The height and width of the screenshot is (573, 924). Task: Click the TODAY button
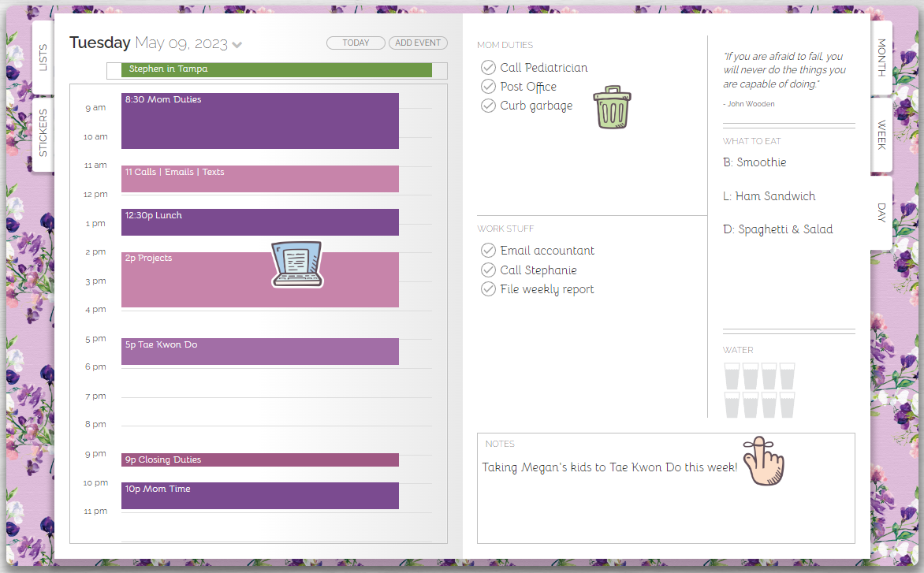pyautogui.click(x=356, y=43)
